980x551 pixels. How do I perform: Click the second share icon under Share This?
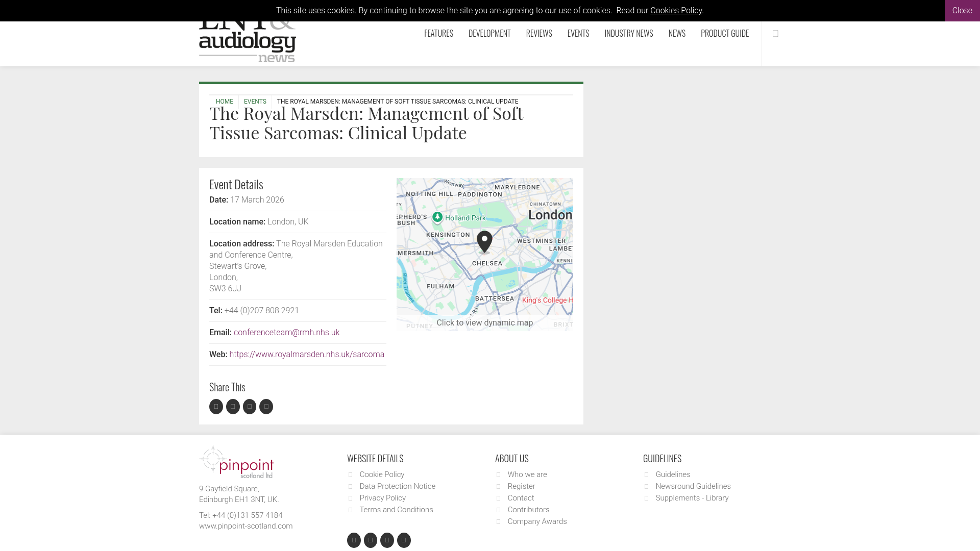pyautogui.click(x=233, y=407)
